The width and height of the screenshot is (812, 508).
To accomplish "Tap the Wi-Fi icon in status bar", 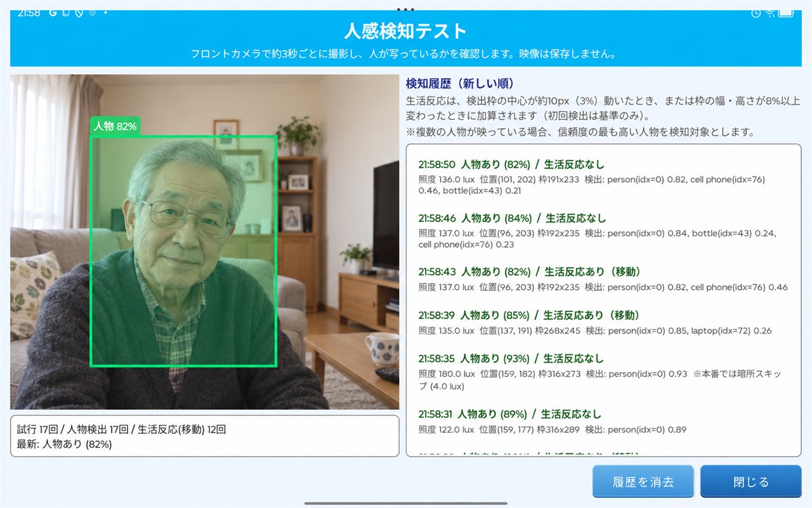I will [770, 13].
